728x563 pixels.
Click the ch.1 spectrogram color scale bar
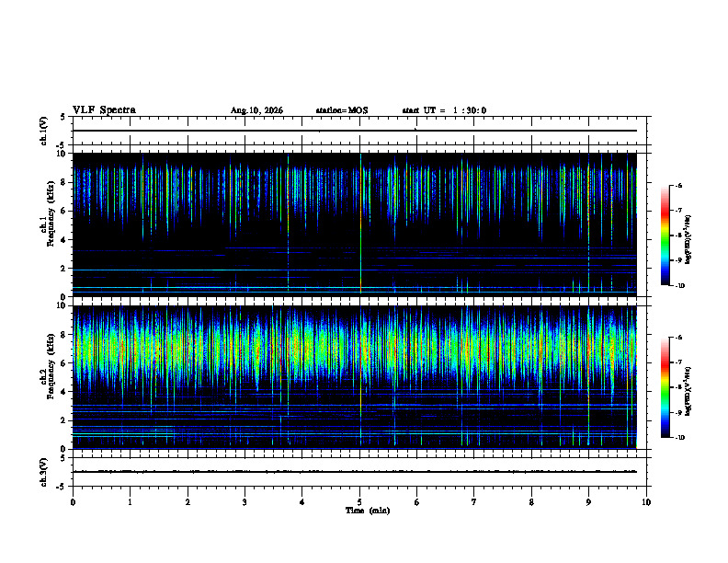[x=665, y=236]
